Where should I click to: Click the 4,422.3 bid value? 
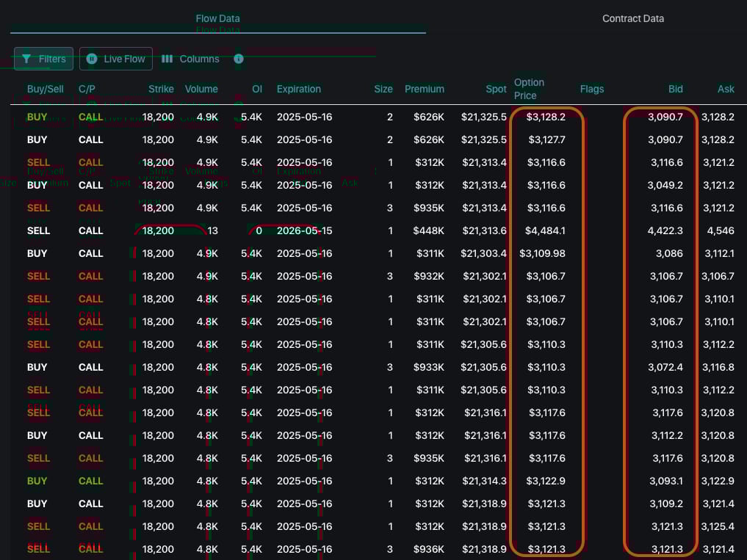[x=665, y=230]
